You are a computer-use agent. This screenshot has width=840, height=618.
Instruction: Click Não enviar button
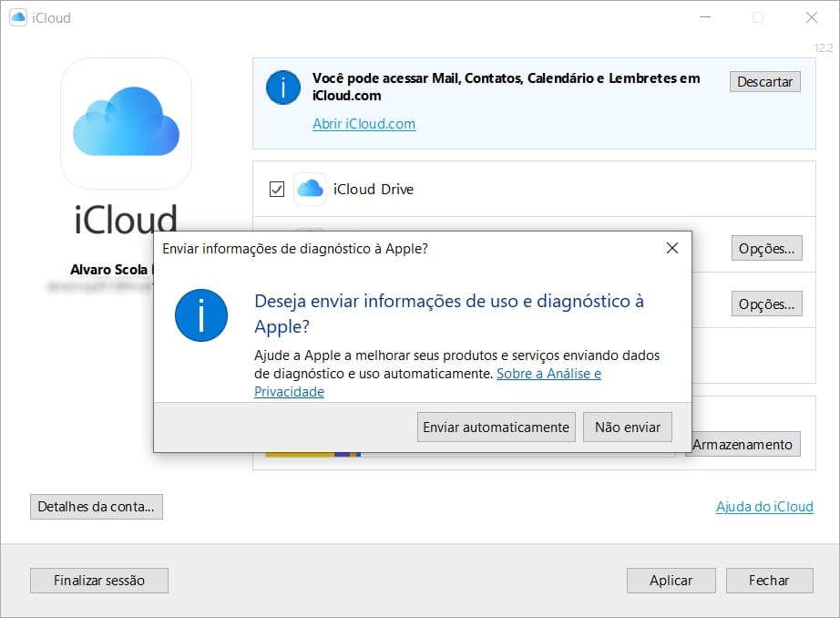(628, 427)
